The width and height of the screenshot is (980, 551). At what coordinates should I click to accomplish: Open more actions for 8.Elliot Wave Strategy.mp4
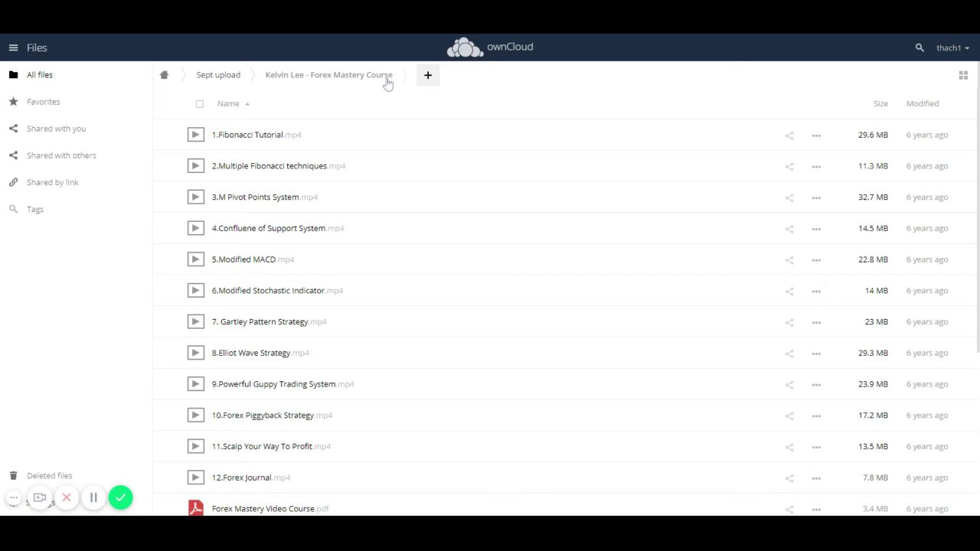[816, 354]
